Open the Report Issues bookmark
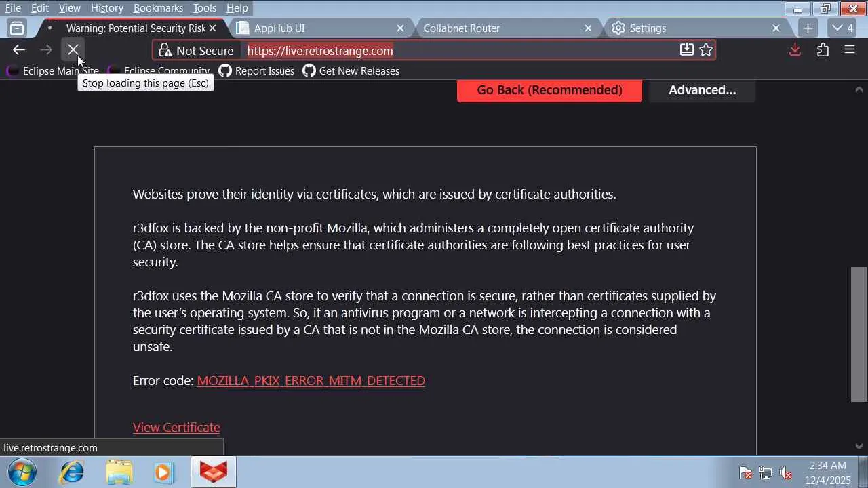The width and height of the screenshot is (868, 488). (x=256, y=70)
